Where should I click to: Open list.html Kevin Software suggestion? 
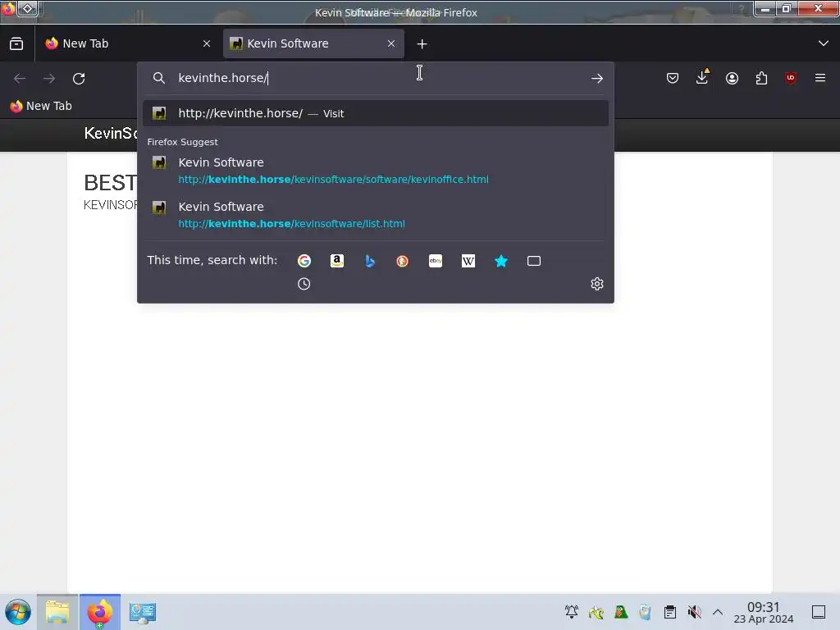point(376,215)
